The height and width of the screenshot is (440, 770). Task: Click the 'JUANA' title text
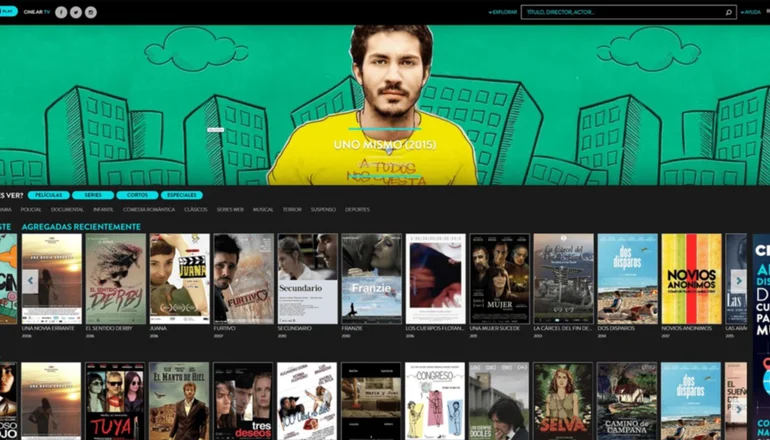tap(158, 328)
